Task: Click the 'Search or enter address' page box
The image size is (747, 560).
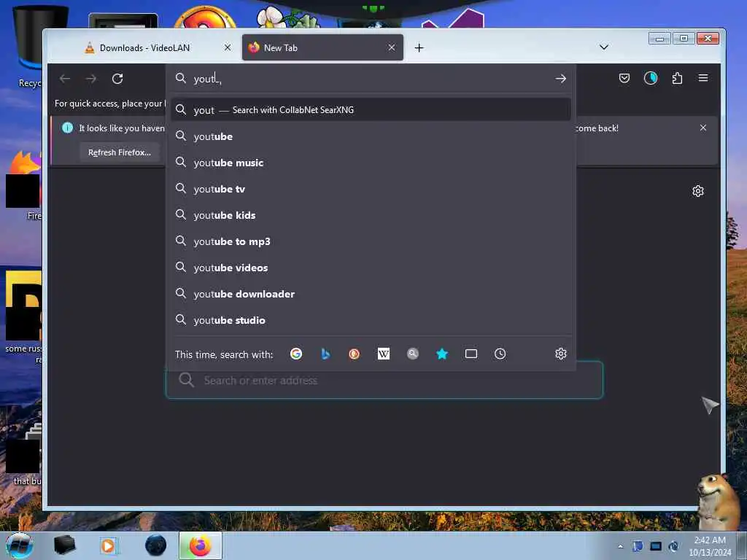Action: [x=384, y=380]
